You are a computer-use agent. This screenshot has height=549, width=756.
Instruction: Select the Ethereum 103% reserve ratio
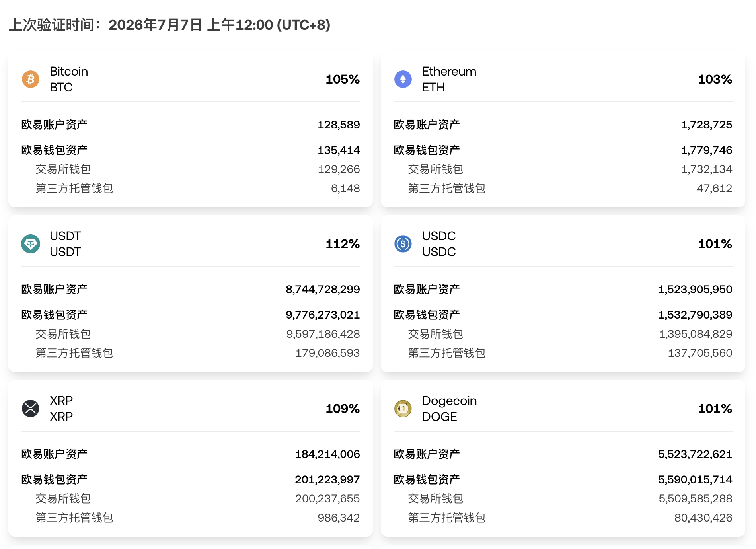pyautogui.click(x=715, y=79)
